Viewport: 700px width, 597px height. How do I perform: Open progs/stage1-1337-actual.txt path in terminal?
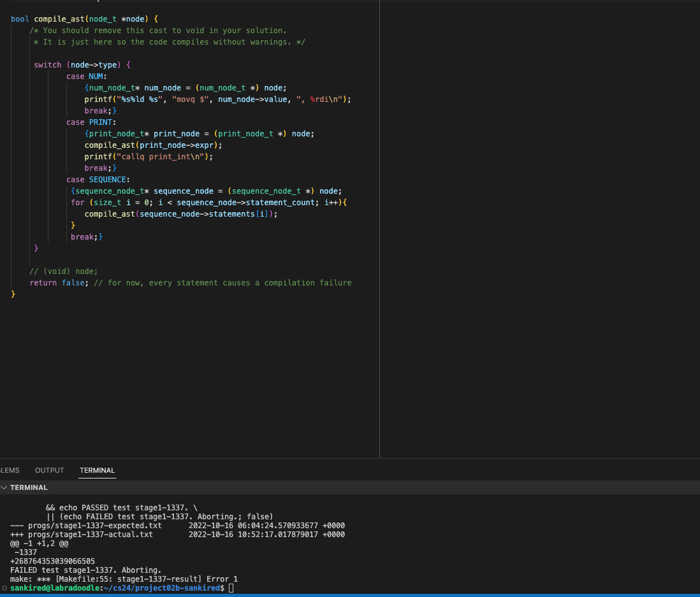(91, 535)
